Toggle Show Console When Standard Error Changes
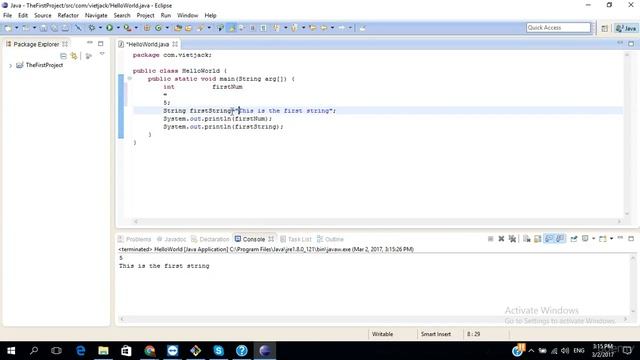The width and height of the screenshot is (640, 360). pyautogui.click(x=560, y=239)
